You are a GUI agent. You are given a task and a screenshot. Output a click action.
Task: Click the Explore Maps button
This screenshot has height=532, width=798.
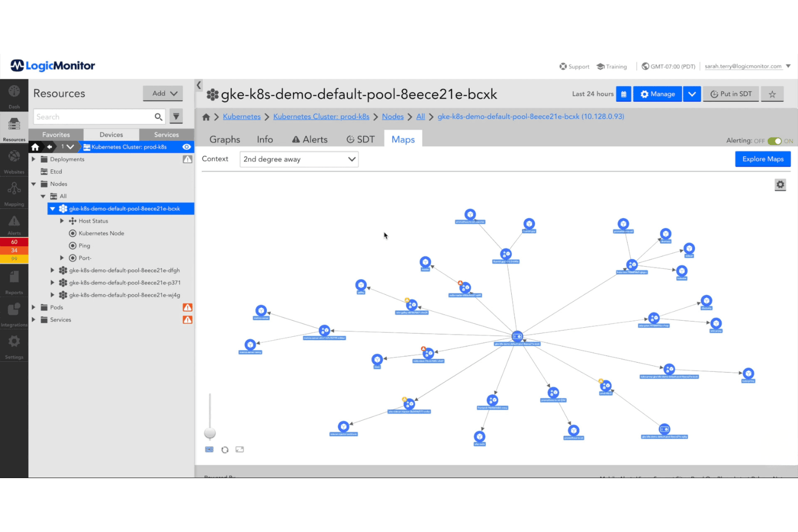pos(763,159)
